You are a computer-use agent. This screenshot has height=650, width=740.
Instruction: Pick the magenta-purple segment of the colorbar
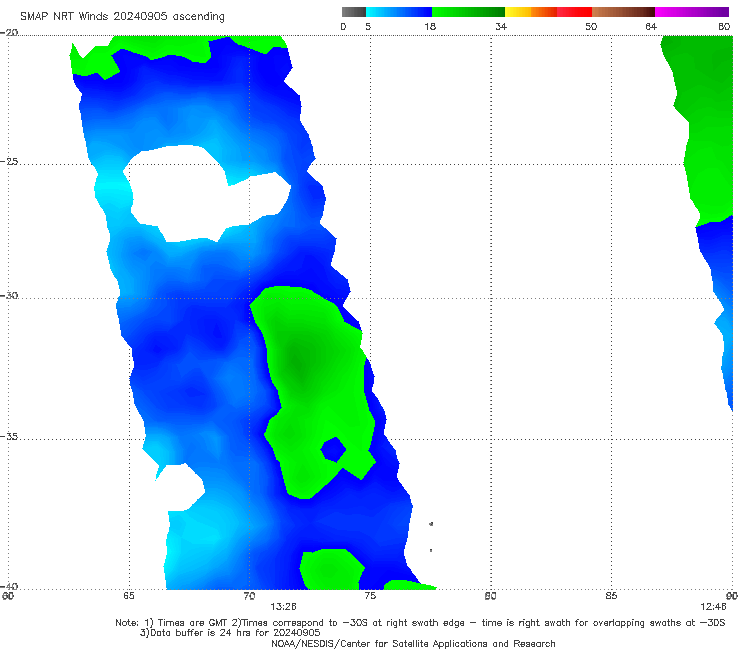(692, 12)
